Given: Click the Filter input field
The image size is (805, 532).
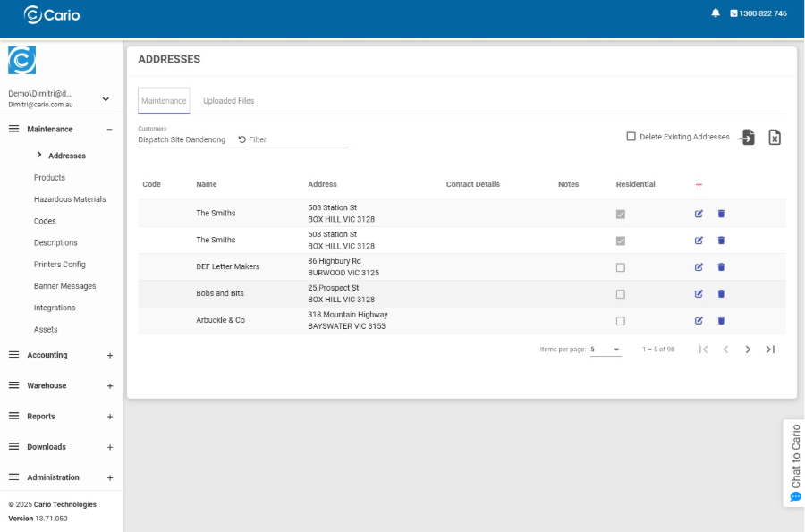Looking at the screenshot, I should coord(297,139).
